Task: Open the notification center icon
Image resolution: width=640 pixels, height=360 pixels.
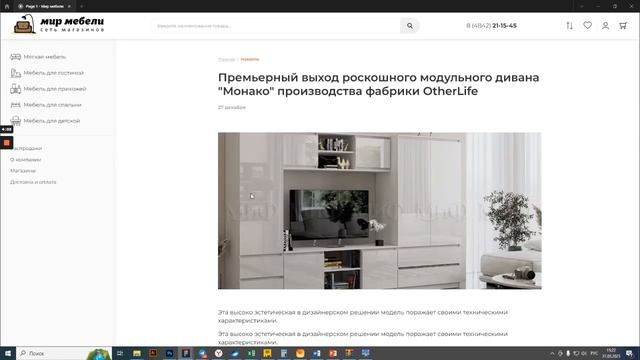Action: click(x=630, y=353)
